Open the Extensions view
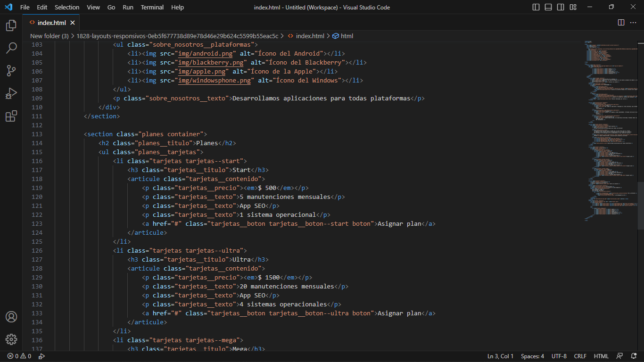The width and height of the screenshot is (644, 362). click(11, 116)
